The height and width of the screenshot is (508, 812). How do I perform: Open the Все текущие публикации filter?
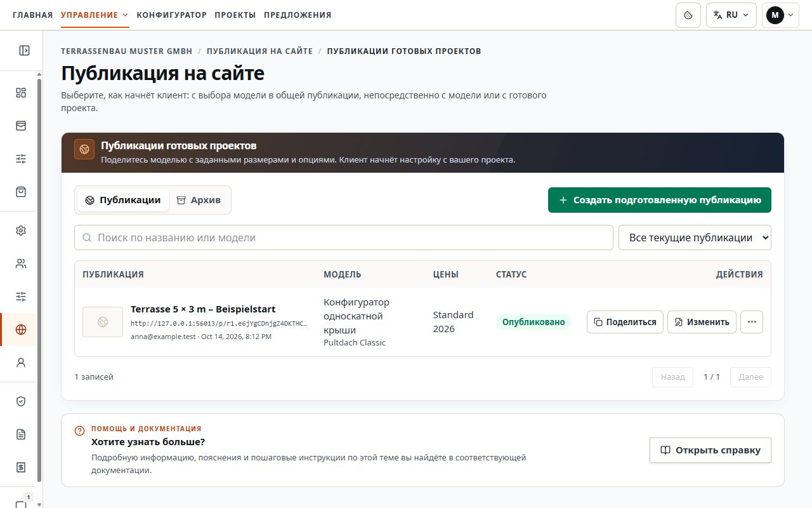(695, 237)
